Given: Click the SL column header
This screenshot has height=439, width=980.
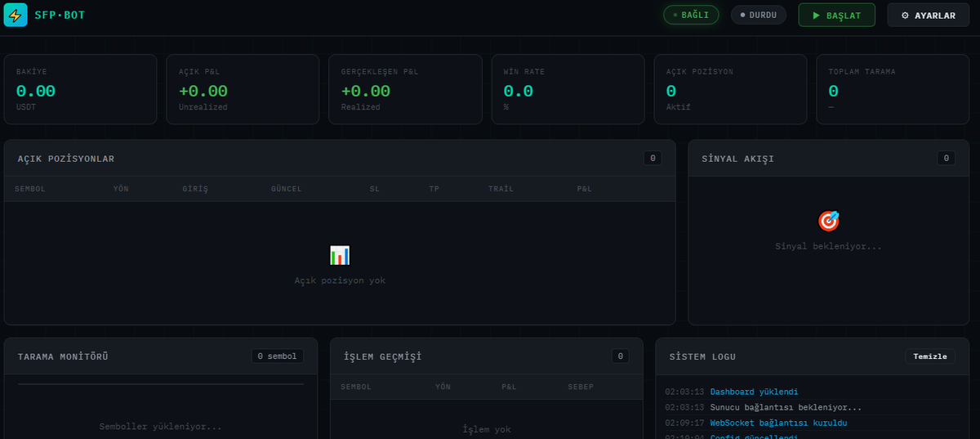Looking at the screenshot, I should [x=374, y=189].
